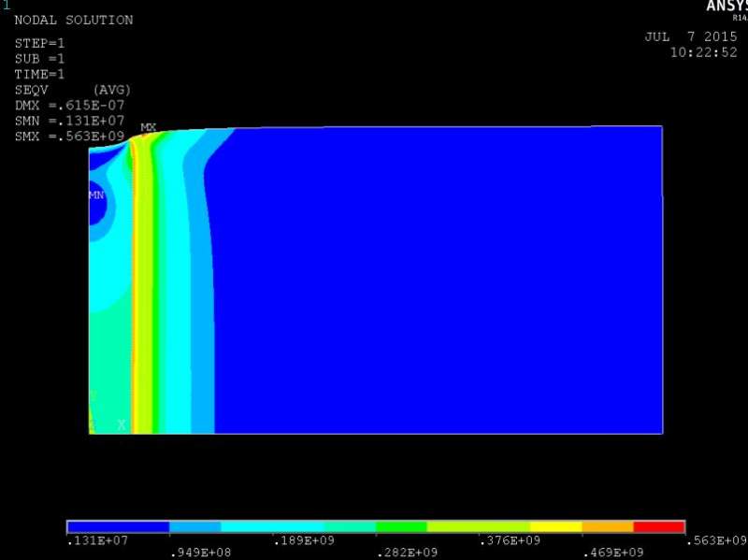The image size is (748, 560).
Task: Select the SMN =.131E+07 value
Action: (x=69, y=121)
